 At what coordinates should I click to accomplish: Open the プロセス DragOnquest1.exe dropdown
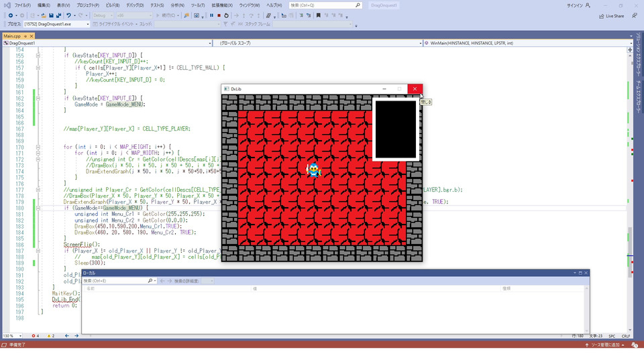[56, 24]
